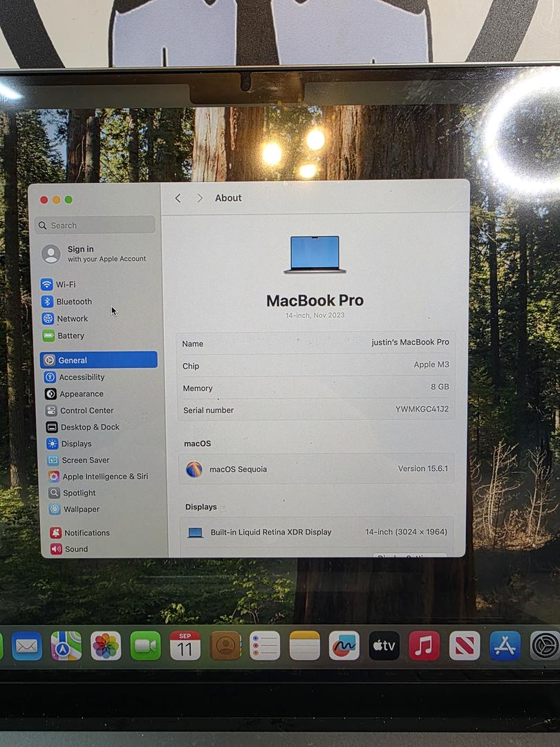Screen dimensions: 560x747
Task: Open Notes from the Dock
Action: coord(305,646)
